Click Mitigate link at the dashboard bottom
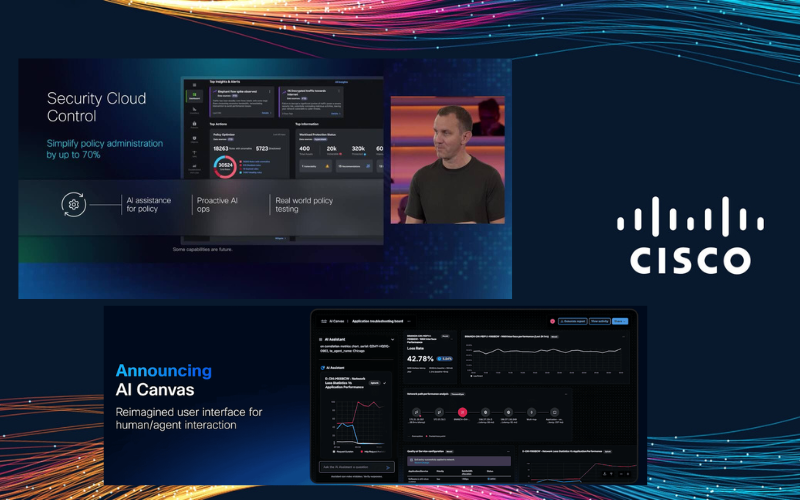 coord(280,238)
